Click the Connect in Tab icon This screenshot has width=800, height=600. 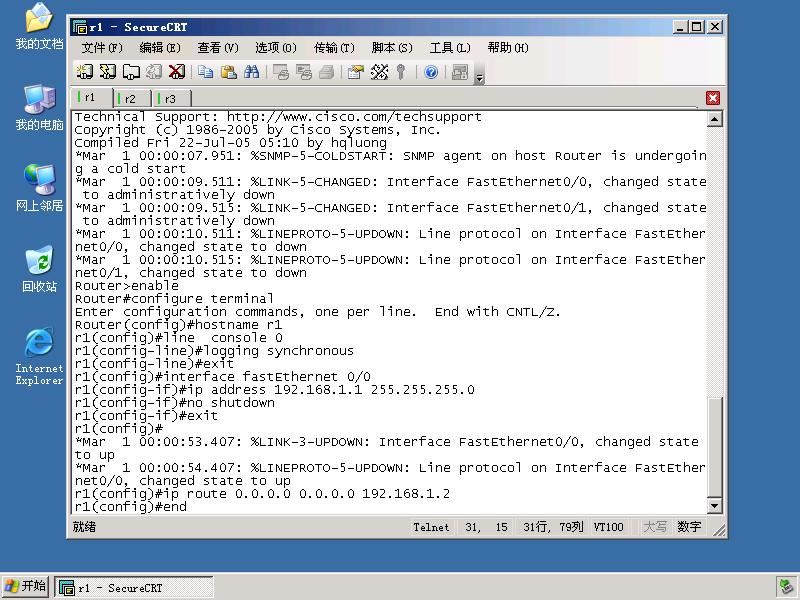[131, 72]
